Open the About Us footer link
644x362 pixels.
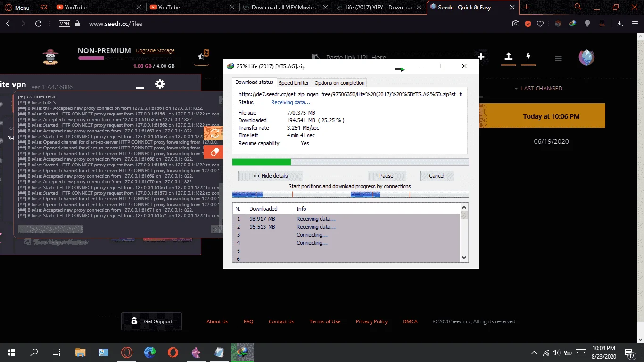pos(217,321)
